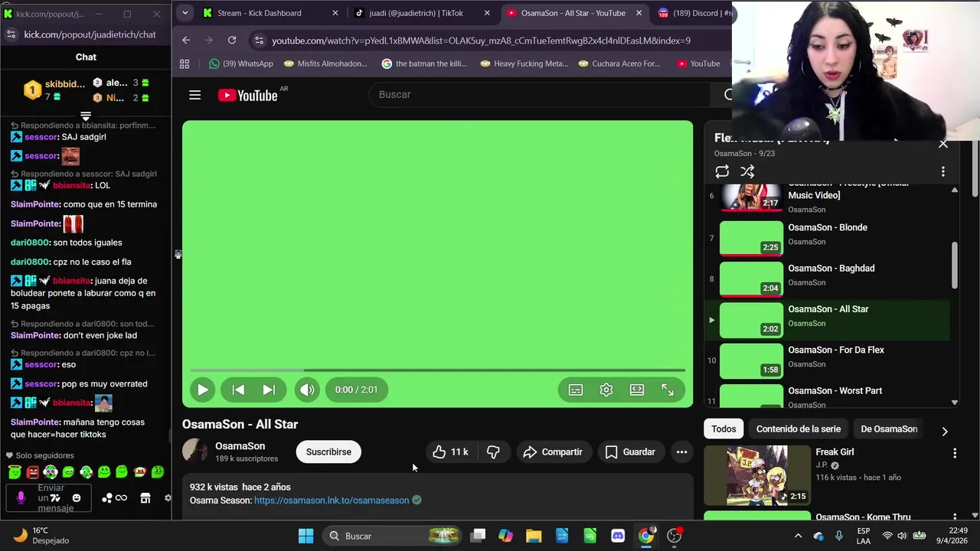980x551 pixels.
Task: Open the Chrome apps grid in bookmarks bar
Action: [x=185, y=64]
